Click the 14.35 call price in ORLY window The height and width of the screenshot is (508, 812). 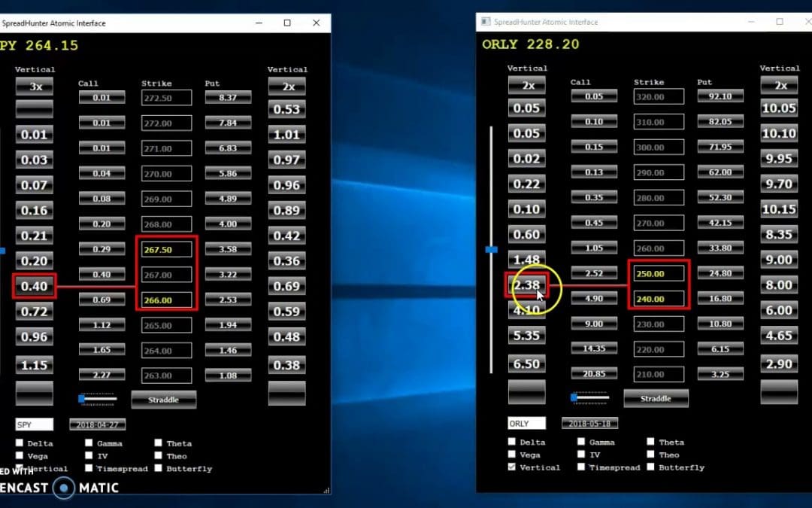595,348
